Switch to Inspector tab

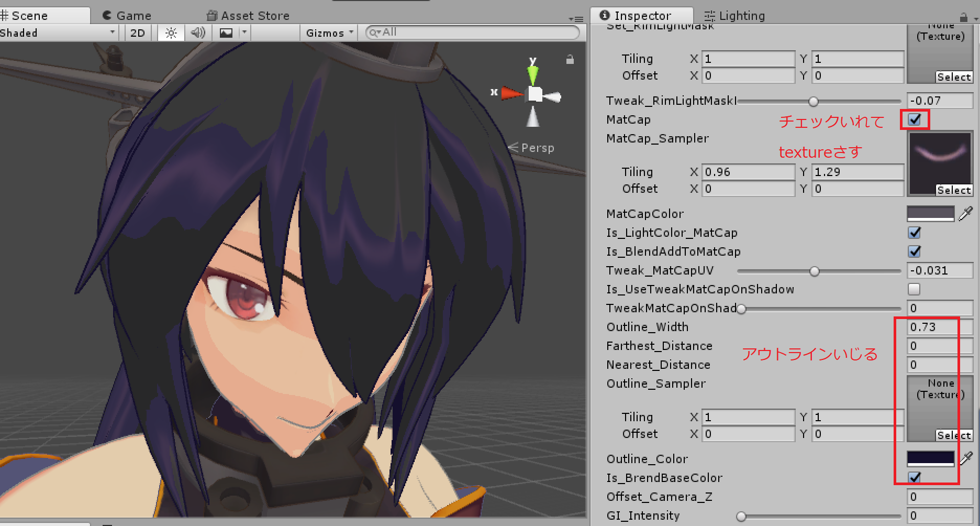pyautogui.click(x=642, y=16)
